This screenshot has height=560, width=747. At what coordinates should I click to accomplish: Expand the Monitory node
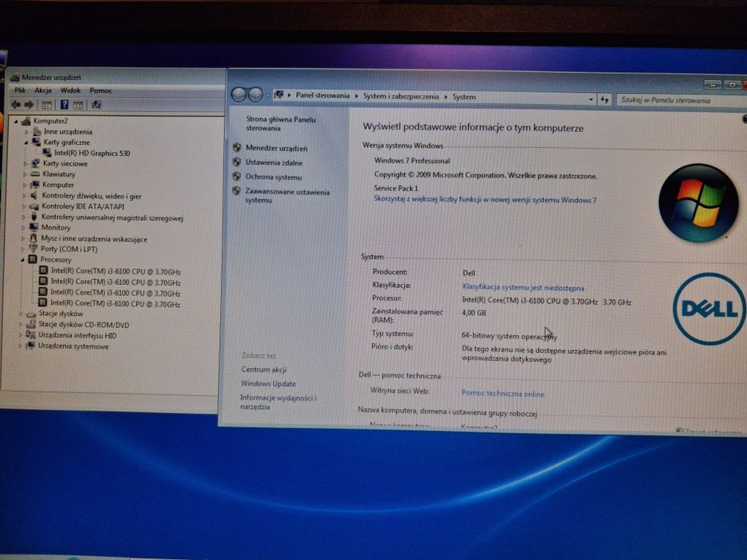pyautogui.click(x=23, y=228)
